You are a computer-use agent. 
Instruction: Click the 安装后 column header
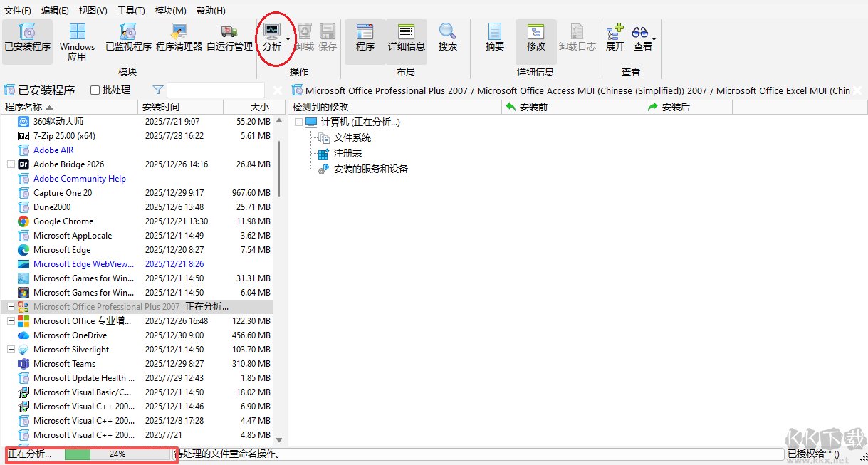click(x=688, y=107)
